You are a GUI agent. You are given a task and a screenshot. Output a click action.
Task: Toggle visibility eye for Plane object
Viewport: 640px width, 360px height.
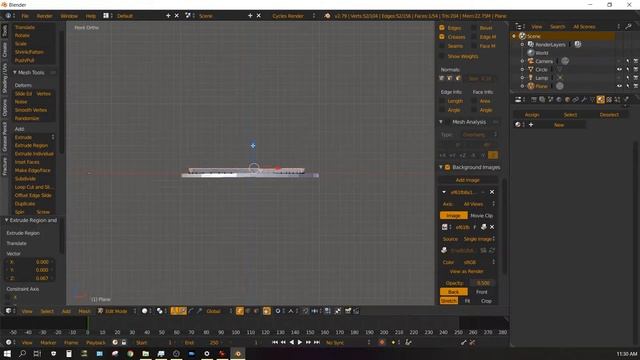click(x=619, y=86)
